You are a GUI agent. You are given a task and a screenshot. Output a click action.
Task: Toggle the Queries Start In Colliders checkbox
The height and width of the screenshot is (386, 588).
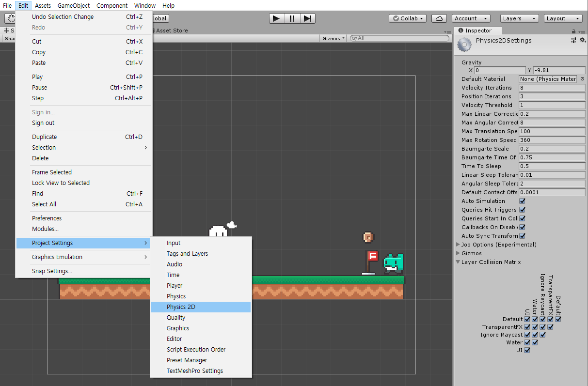523,218
